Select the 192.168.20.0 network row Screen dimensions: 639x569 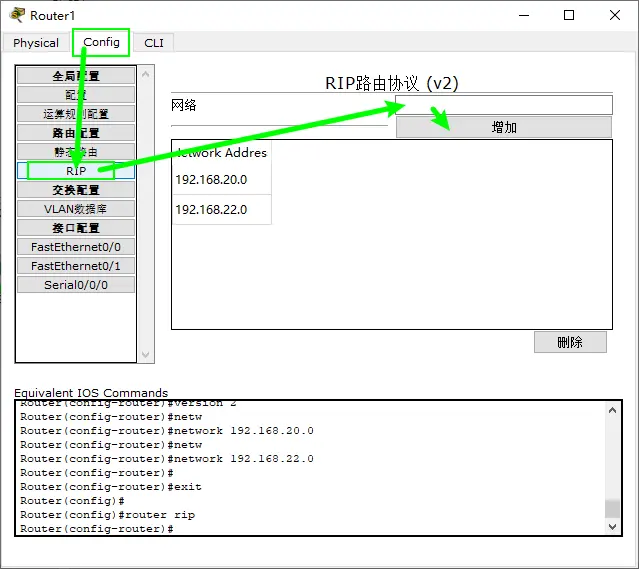[222, 180]
